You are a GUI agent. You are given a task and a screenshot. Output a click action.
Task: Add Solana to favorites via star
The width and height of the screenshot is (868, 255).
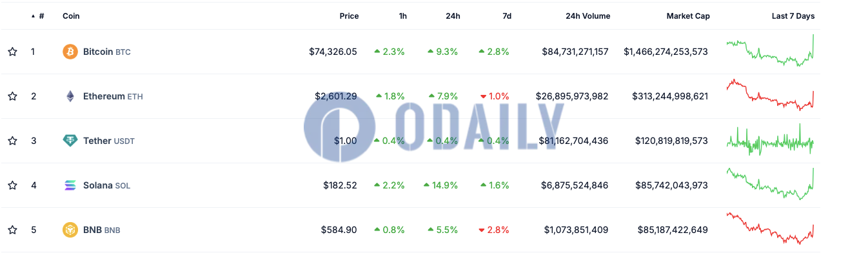tap(12, 185)
